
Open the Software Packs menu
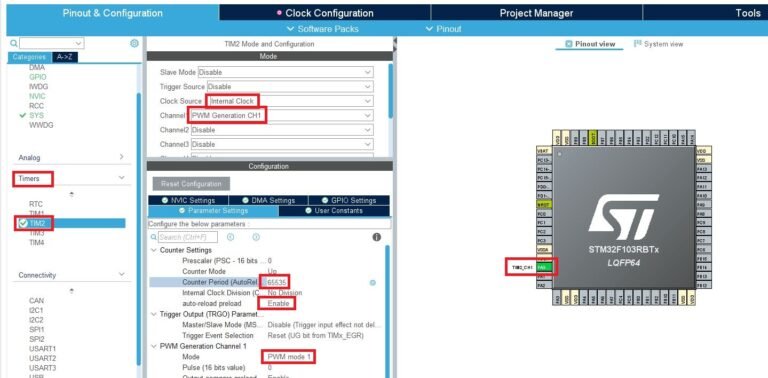click(x=323, y=29)
